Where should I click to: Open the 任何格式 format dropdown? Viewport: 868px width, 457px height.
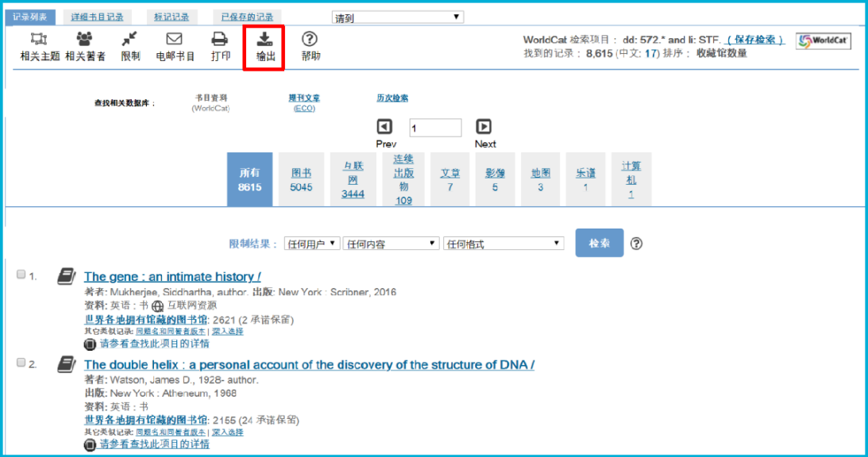tap(503, 244)
